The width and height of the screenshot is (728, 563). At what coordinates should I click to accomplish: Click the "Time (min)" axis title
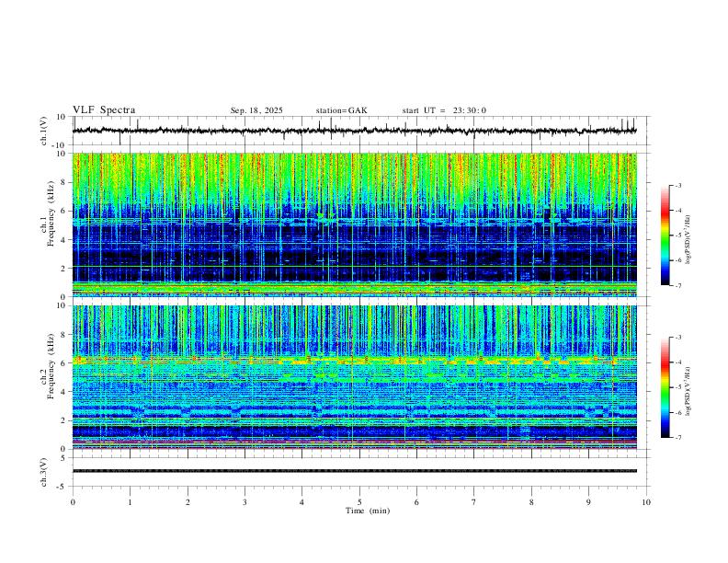(368, 511)
